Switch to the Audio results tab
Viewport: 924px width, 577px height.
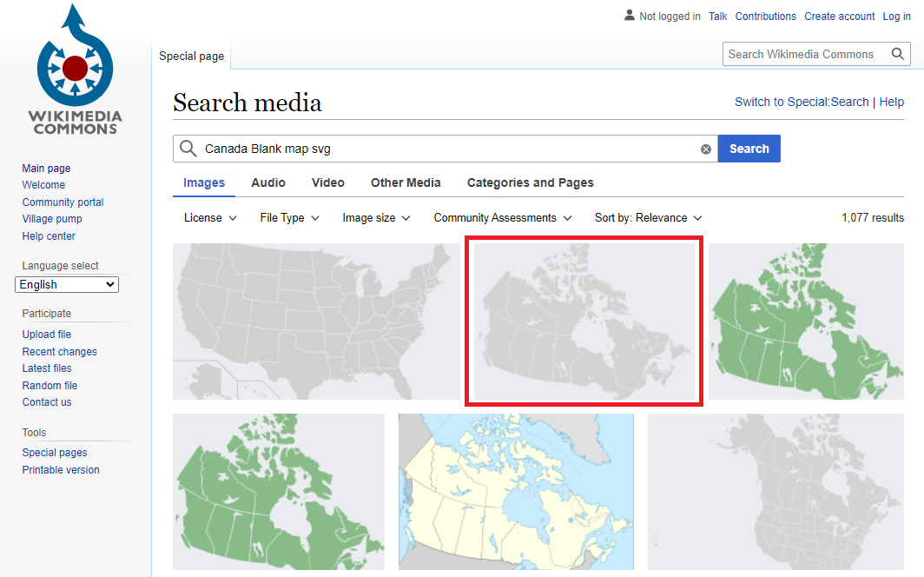point(267,182)
